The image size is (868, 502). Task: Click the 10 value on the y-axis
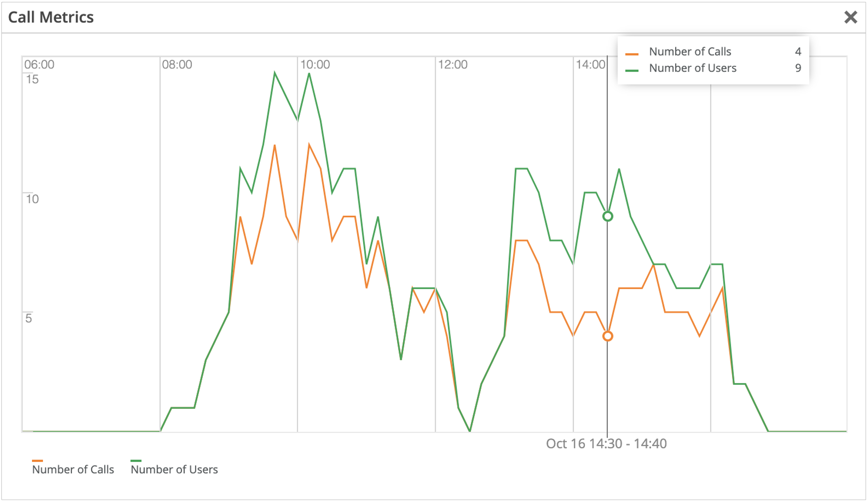[x=32, y=199]
